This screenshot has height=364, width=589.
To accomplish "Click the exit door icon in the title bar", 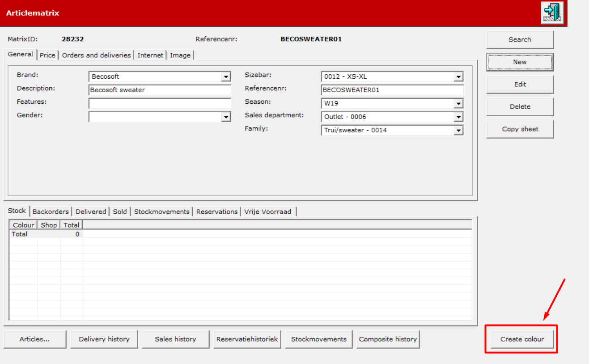I will point(552,13).
